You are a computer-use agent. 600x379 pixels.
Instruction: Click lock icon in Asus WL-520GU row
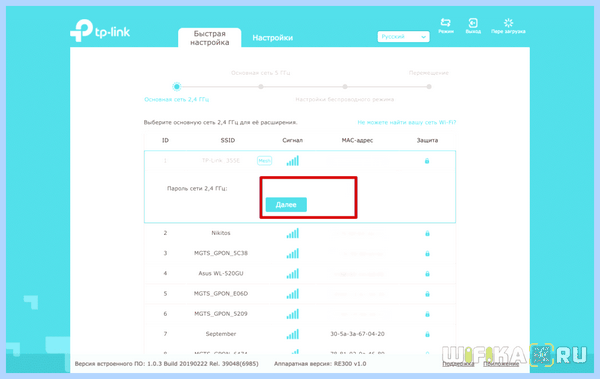427,274
